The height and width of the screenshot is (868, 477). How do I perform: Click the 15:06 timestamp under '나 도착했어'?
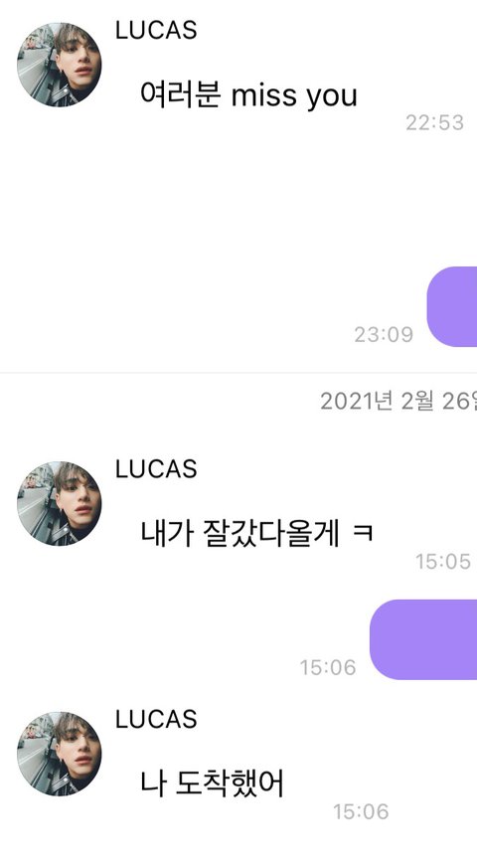click(361, 811)
